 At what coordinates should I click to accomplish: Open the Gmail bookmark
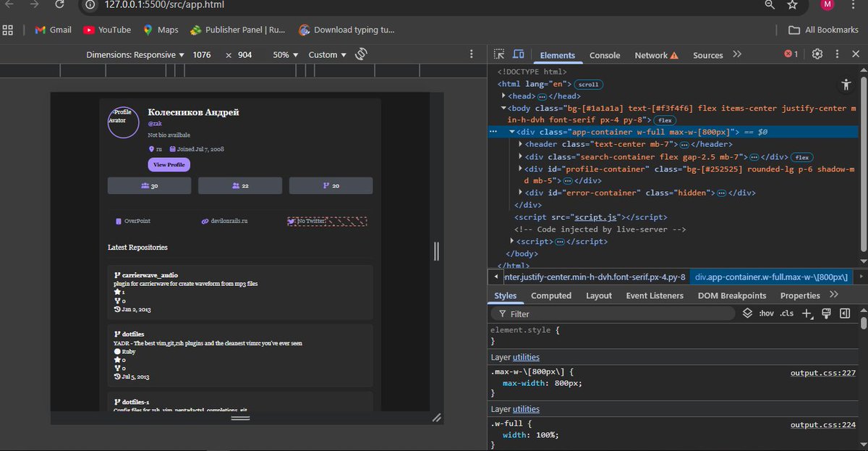(x=54, y=30)
